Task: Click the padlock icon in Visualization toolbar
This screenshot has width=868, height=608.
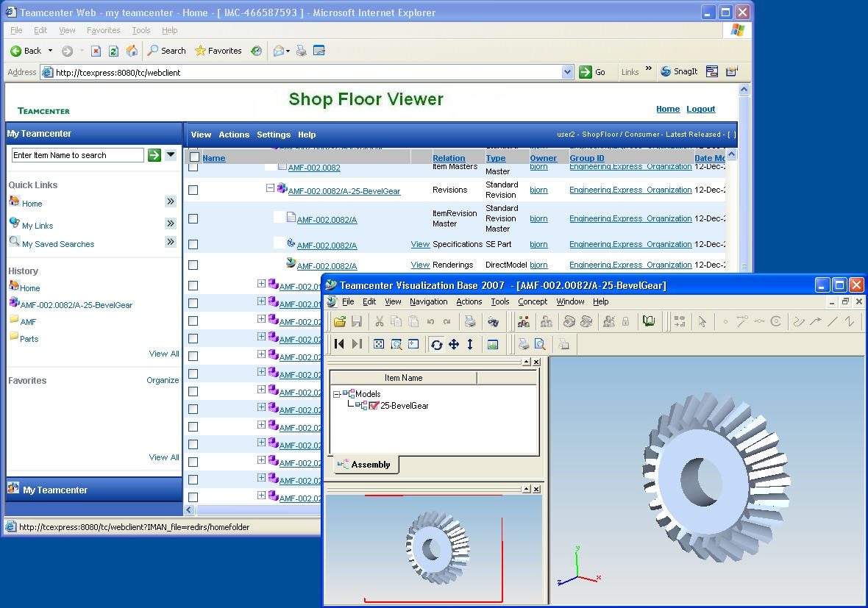Action: (x=625, y=321)
